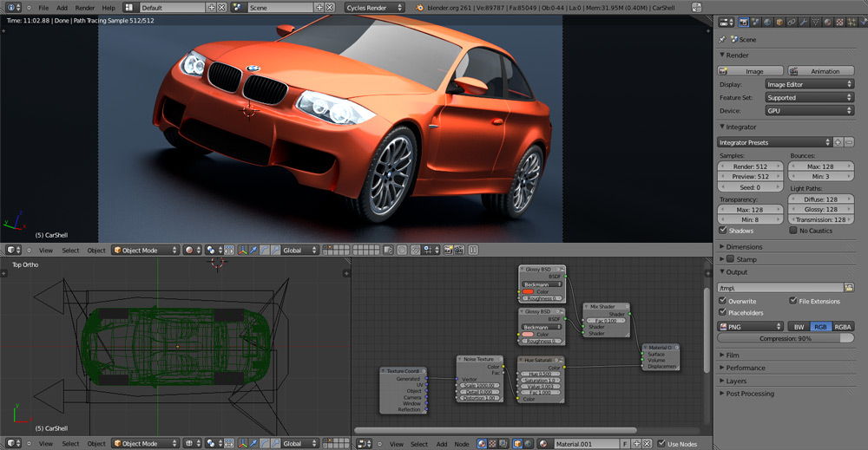Adjust the Compression 90% slider

tap(786, 338)
